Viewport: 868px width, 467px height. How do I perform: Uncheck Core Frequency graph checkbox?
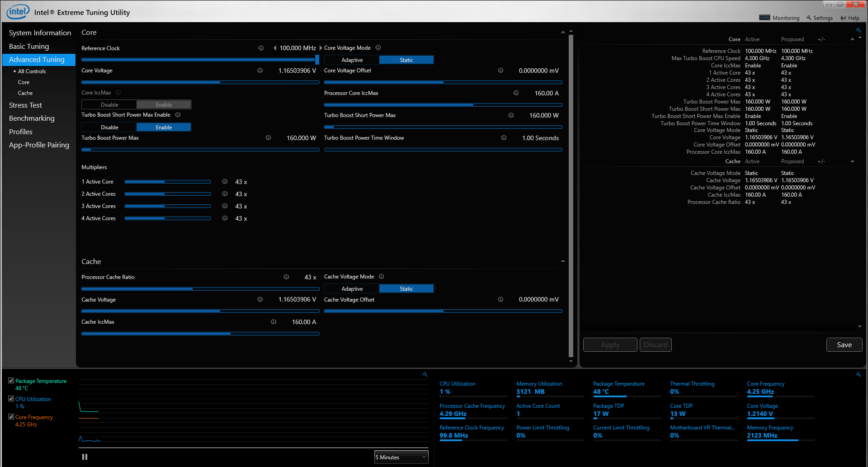(x=11, y=417)
